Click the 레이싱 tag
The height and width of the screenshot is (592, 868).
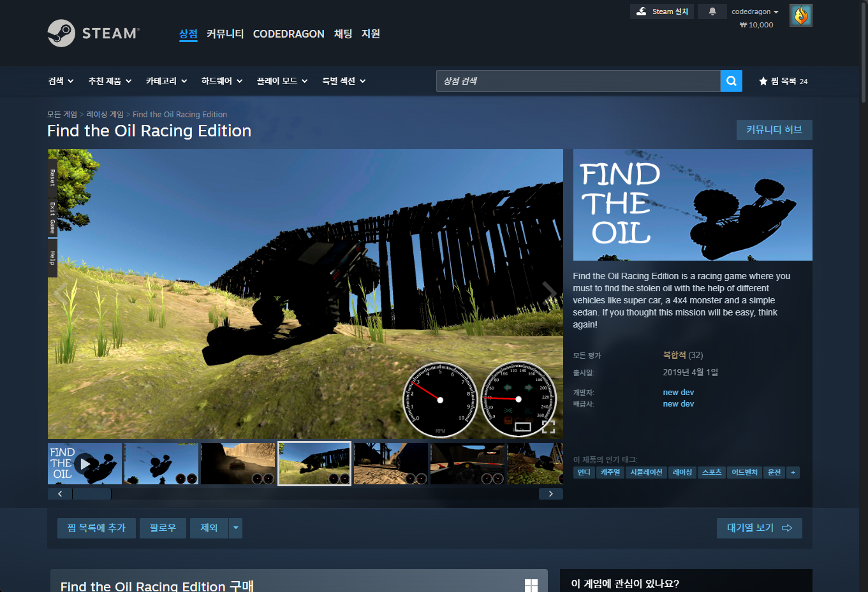tap(682, 472)
